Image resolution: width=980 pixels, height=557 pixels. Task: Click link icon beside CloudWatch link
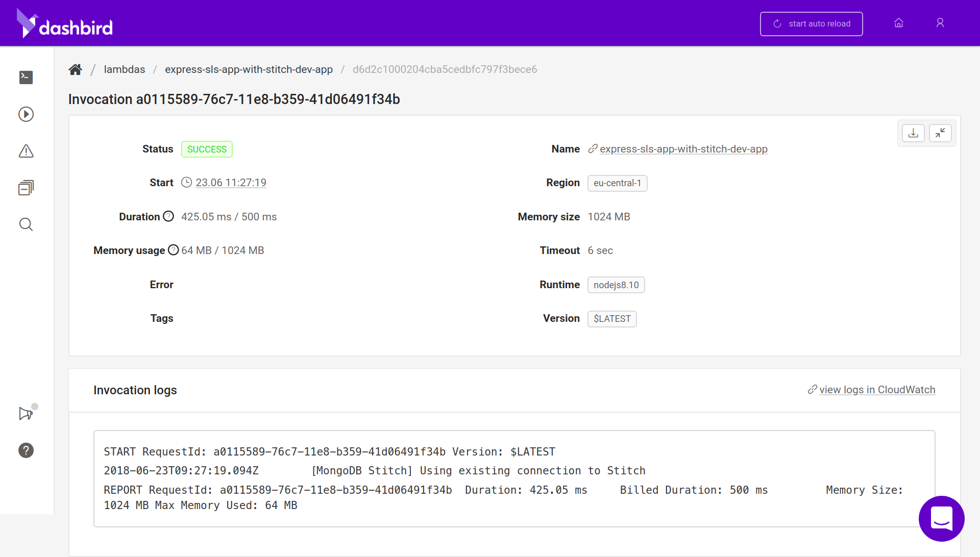click(813, 390)
